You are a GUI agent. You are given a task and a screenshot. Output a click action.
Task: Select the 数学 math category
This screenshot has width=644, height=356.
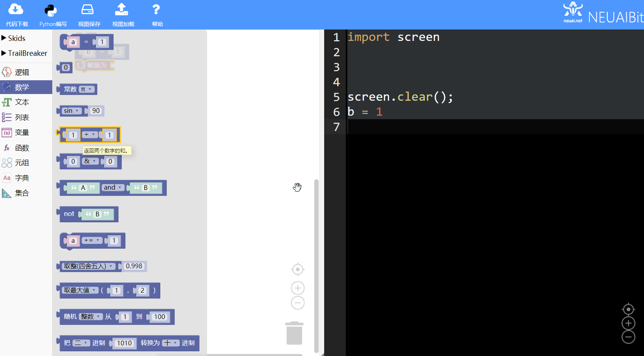pos(26,87)
